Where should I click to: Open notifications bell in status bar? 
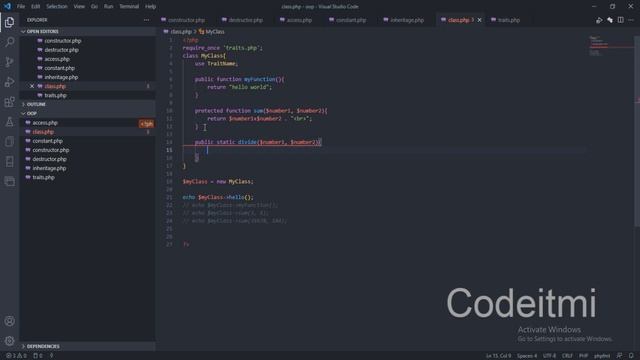(x=631, y=356)
